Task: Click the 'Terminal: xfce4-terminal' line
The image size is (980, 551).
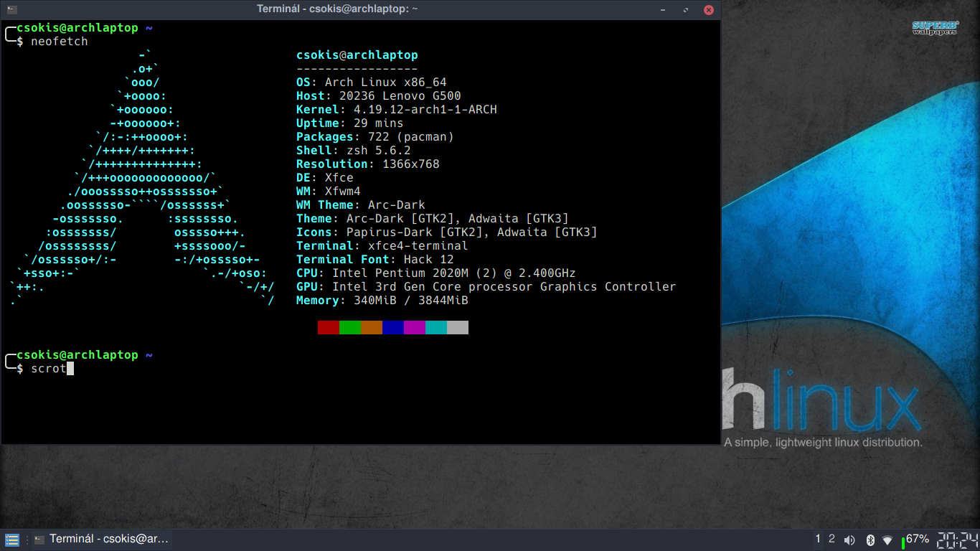Action: coord(382,246)
